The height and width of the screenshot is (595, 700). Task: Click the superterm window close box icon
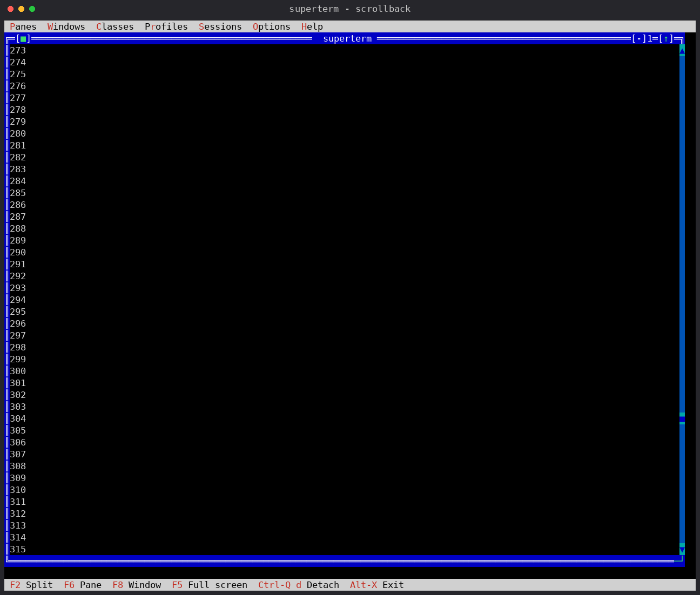click(x=23, y=39)
